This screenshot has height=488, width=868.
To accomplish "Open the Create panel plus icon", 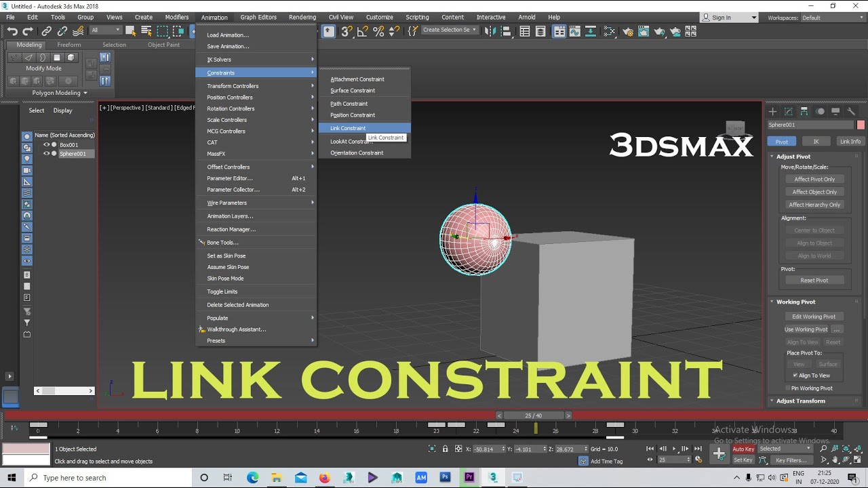I will click(772, 111).
